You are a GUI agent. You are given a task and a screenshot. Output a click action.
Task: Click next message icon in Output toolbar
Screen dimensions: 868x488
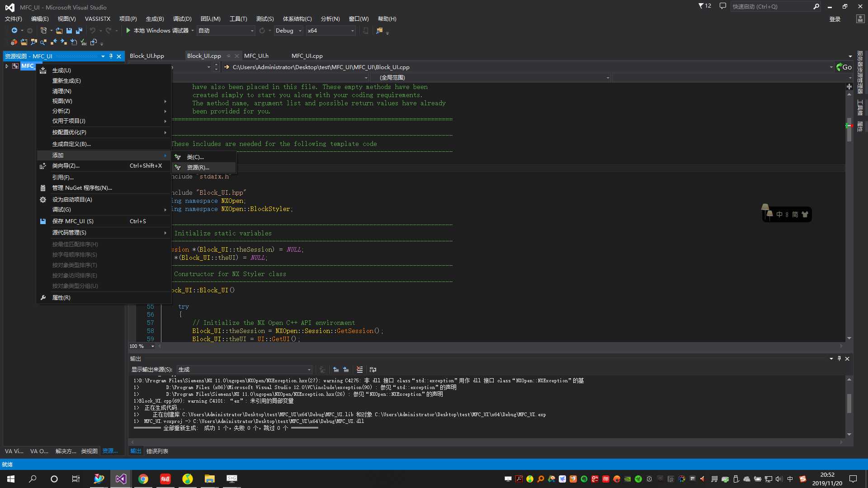pos(346,370)
